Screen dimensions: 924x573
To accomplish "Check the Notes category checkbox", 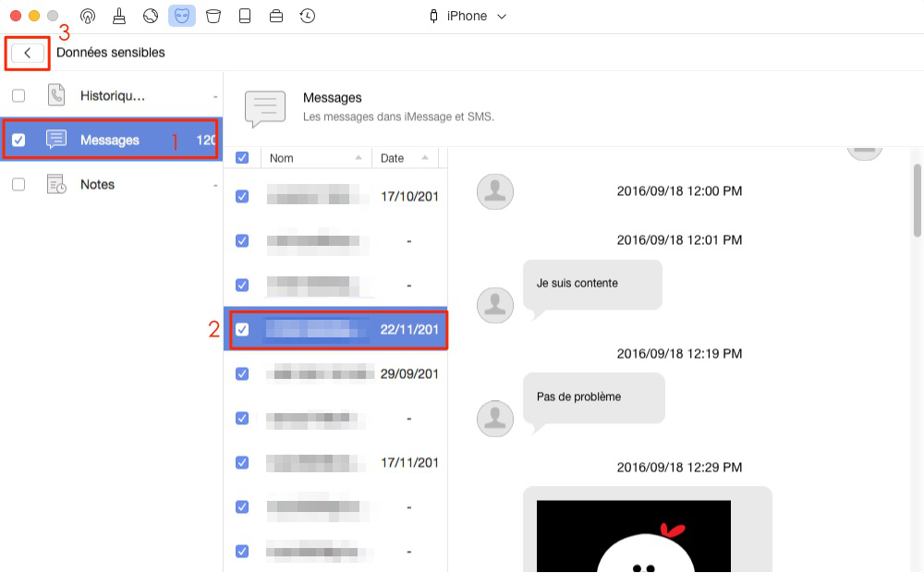I will pyautogui.click(x=18, y=185).
